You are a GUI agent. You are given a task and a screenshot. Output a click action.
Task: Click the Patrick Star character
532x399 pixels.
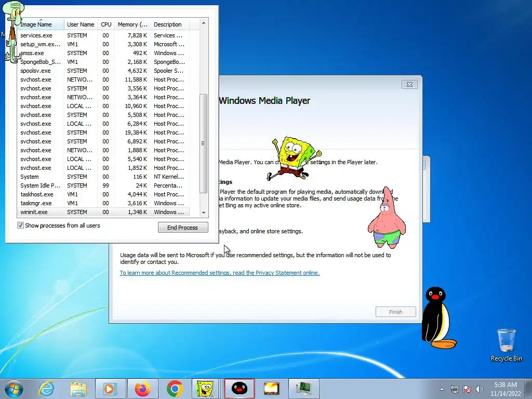click(x=387, y=217)
